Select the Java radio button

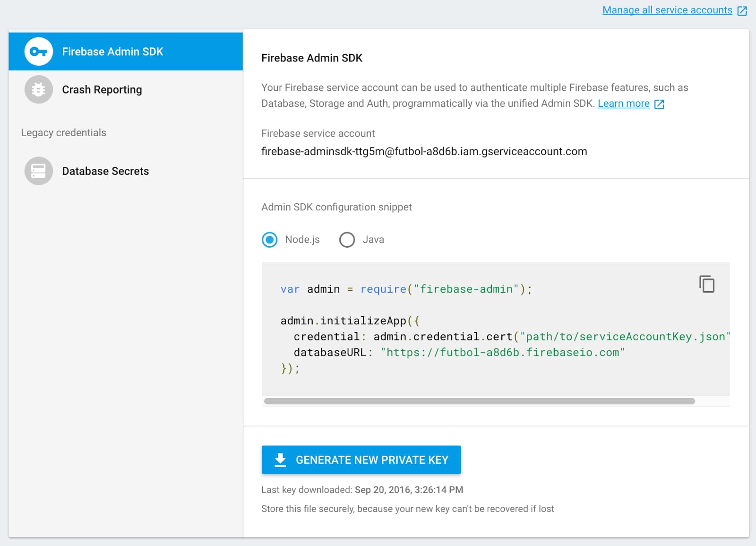[347, 240]
